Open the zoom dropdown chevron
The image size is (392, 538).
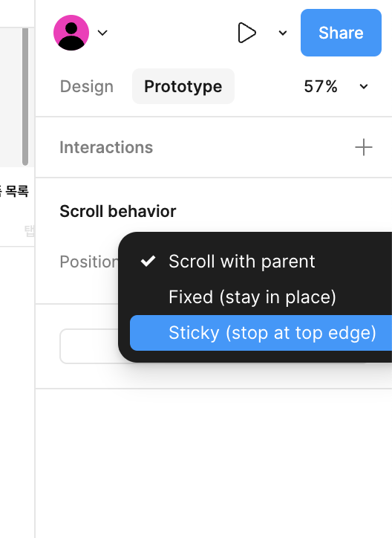[x=364, y=86]
